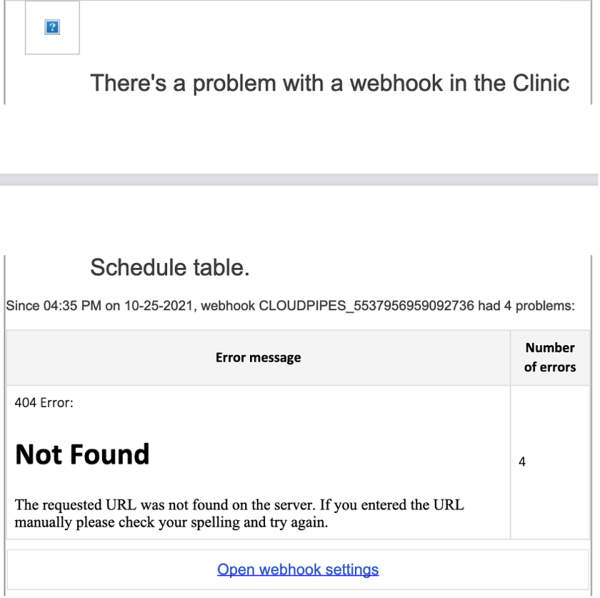Select the Not Found heading text

pos(82,454)
